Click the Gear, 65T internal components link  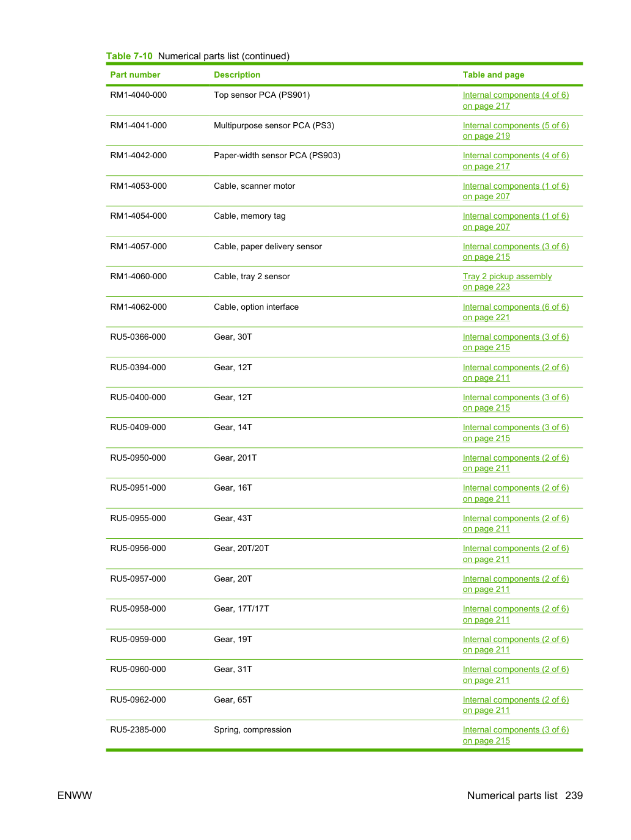click(x=516, y=705)
